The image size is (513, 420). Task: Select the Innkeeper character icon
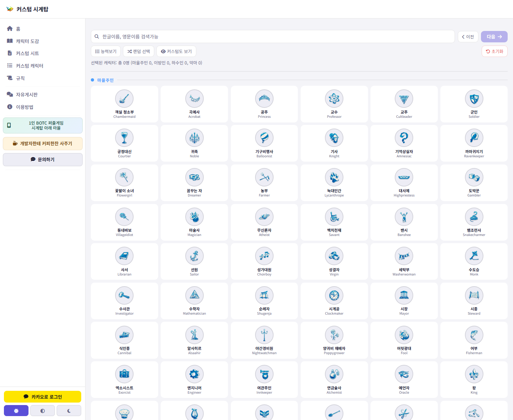click(264, 374)
